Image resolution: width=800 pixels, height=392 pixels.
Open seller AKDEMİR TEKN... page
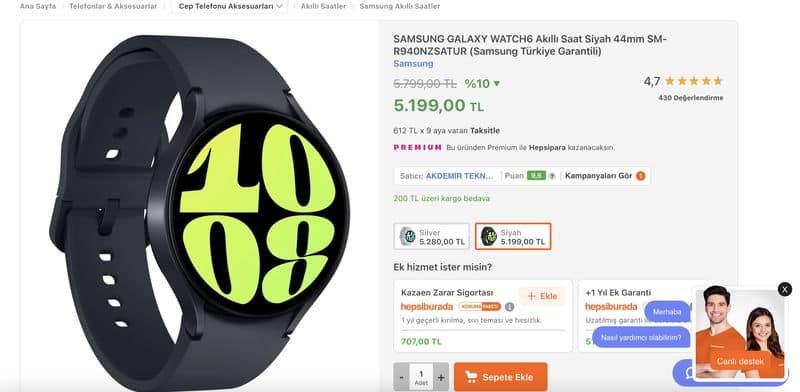(x=460, y=176)
